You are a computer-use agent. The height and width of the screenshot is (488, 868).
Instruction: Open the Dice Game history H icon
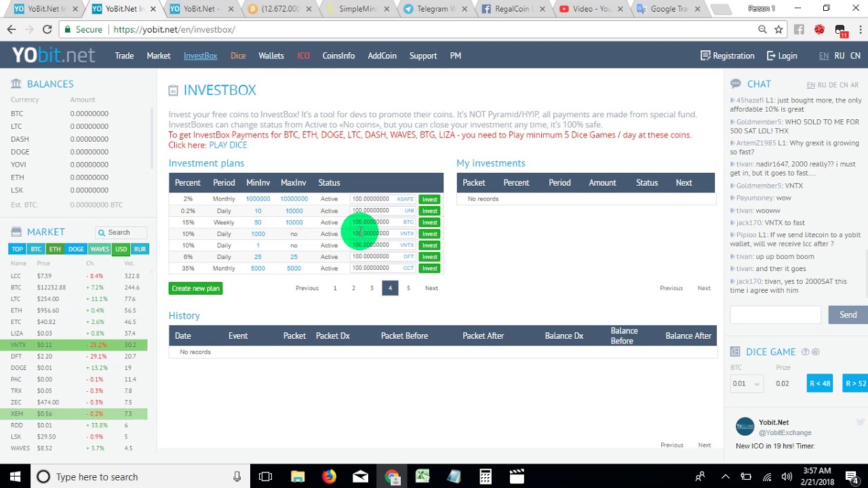point(816,352)
